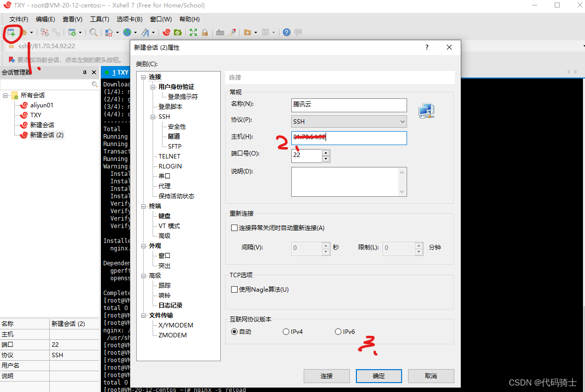Image resolution: width=585 pixels, height=392 pixels.
Task: Select the 自动 internet protocol radio button
Action: click(234, 331)
